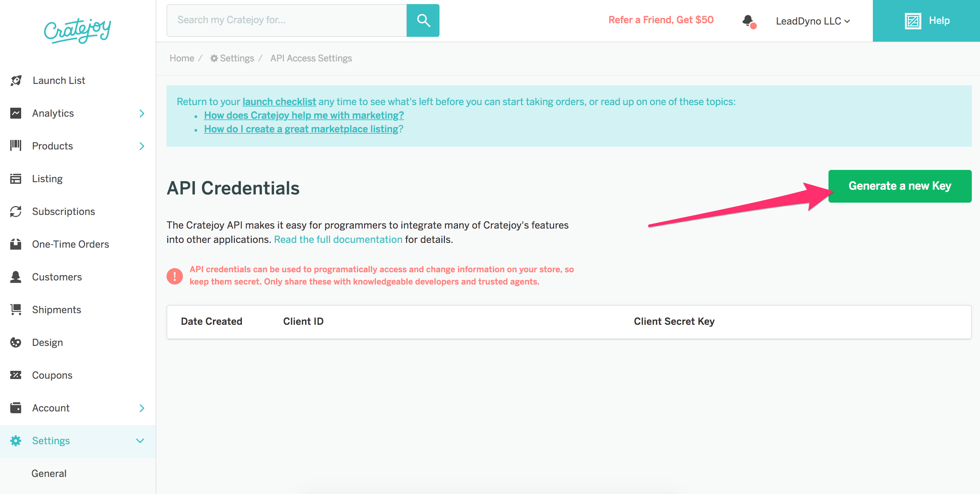980x494 pixels.
Task: Go to Listing in sidebar
Action: (x=47, y=179)
